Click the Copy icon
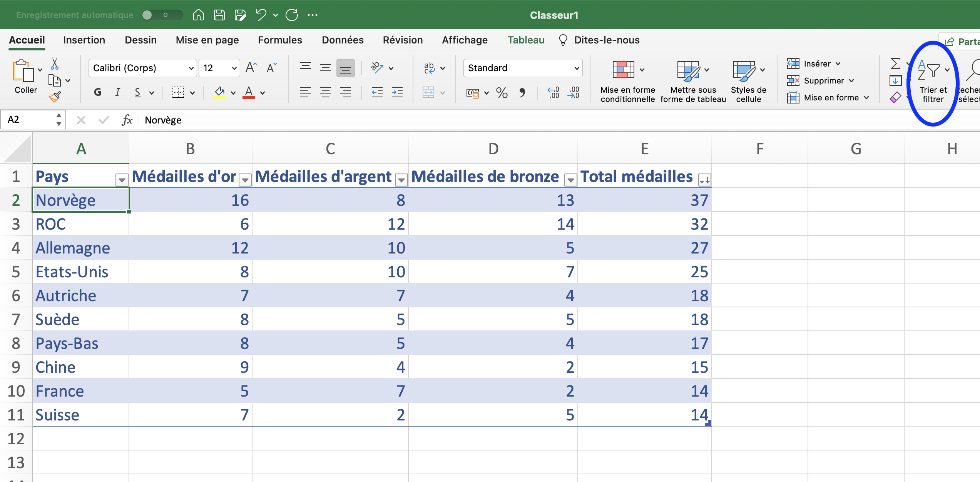Image resolution: width=980 pixels, height=482 pixels. (x=55, y=80)
